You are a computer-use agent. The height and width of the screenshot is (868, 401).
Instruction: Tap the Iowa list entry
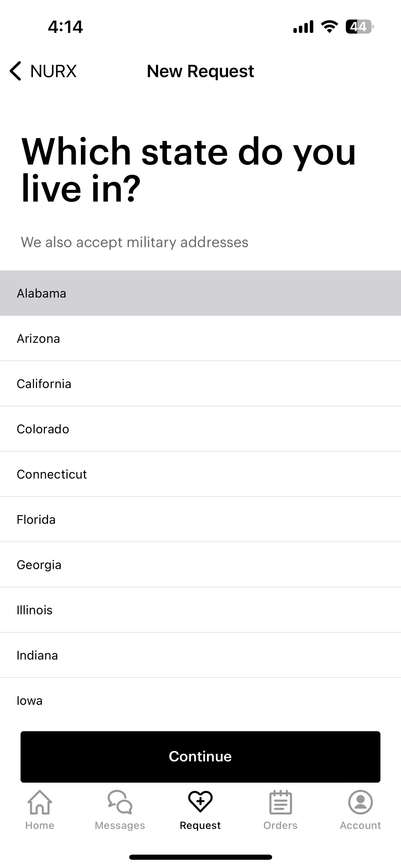(200, 700)
